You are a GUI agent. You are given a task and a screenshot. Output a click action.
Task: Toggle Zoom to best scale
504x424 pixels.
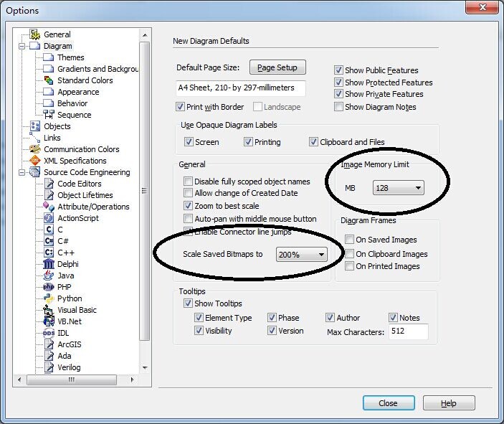pyautogui.click(x=188, y=206)
